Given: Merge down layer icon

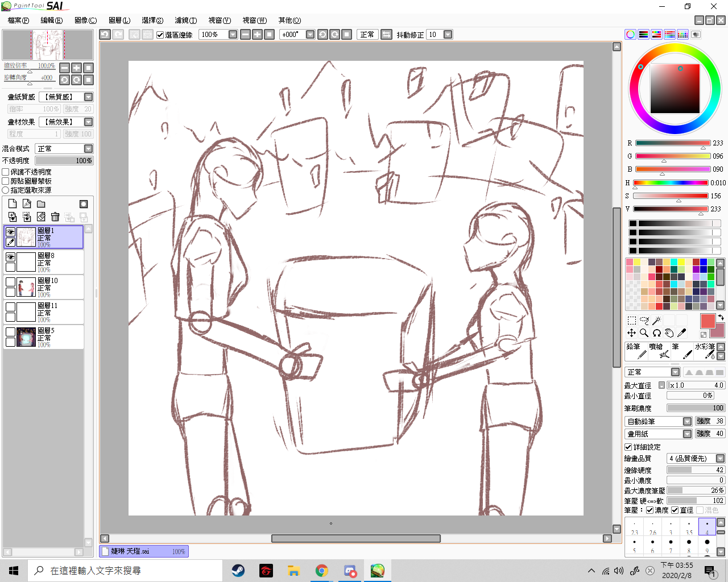Looking at the screenshot, I should (x=27, y=217).
